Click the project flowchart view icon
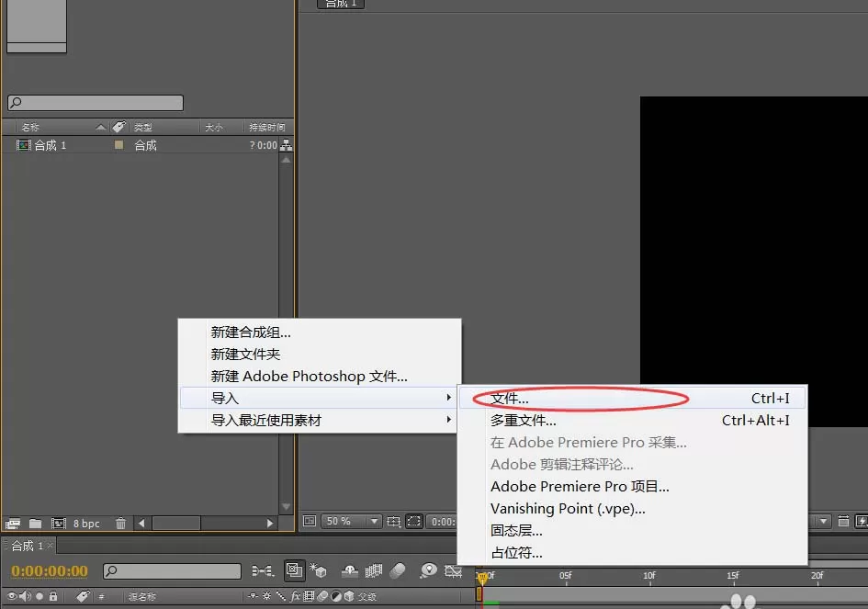This screenshot has height=609, width=868. coord(287,146)
